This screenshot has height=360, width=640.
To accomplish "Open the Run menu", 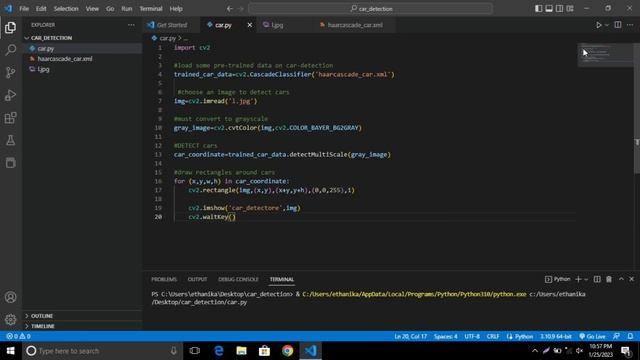I will 127,9.
